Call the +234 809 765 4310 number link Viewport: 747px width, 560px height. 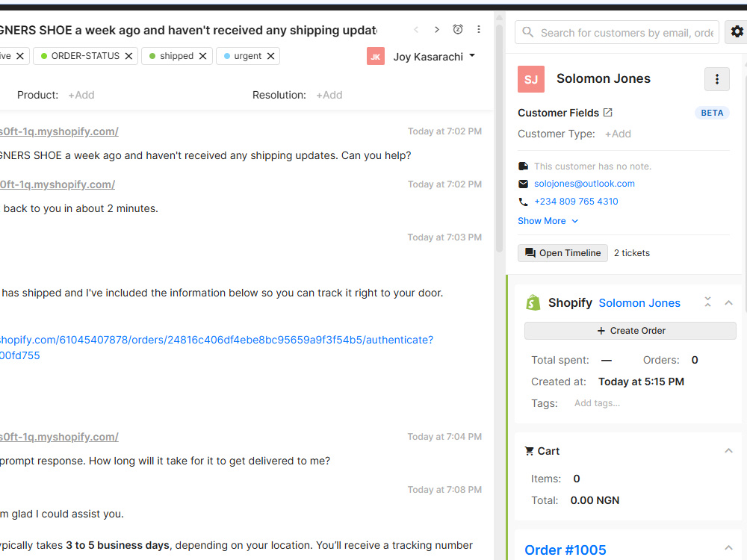point(576,202)
